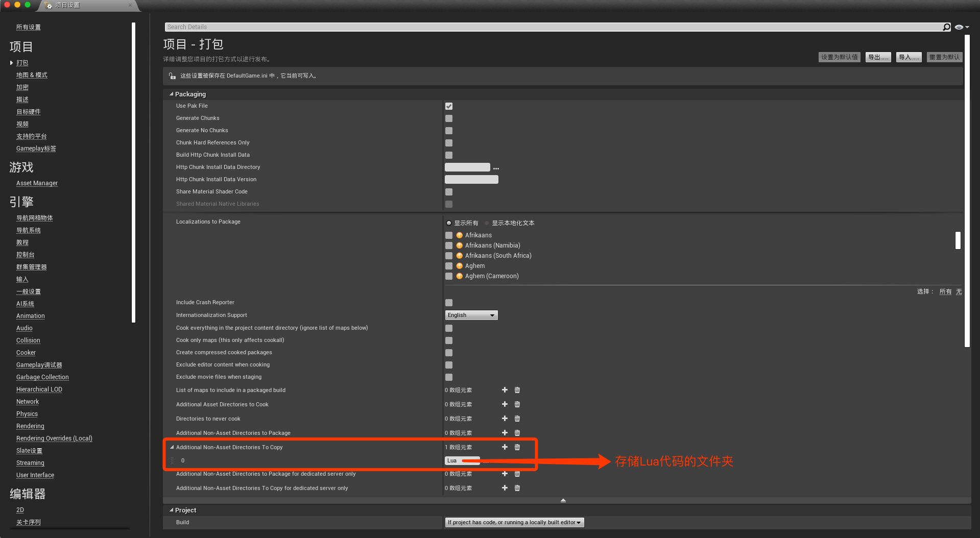Select the 显示本地化文本 radio button
Screen dimensions: 980x538
(486, 223)
